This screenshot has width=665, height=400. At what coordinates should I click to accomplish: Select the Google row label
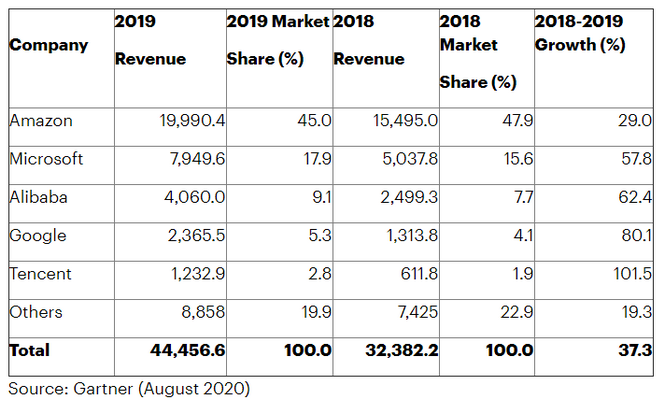point(38,236)
